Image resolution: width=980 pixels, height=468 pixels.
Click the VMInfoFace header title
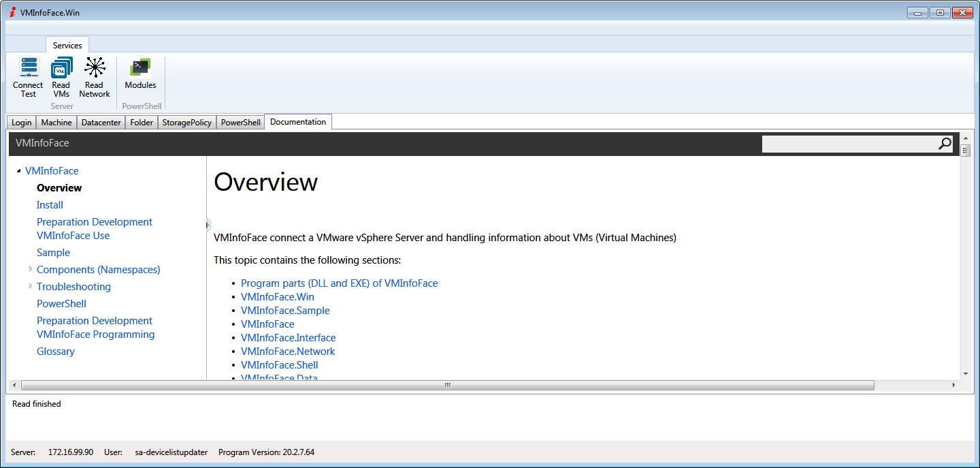[x=42, y=143]
